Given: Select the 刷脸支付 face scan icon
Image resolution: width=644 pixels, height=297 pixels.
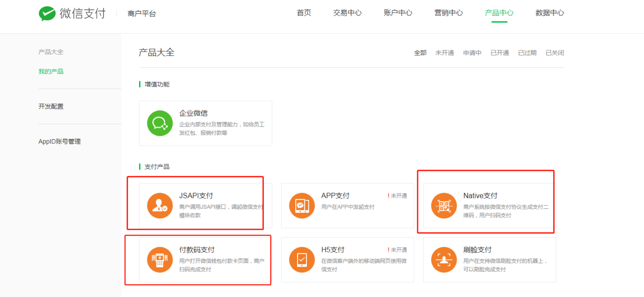Looking at the screenshot, I should pyautogui.click(x=444, y=260).
